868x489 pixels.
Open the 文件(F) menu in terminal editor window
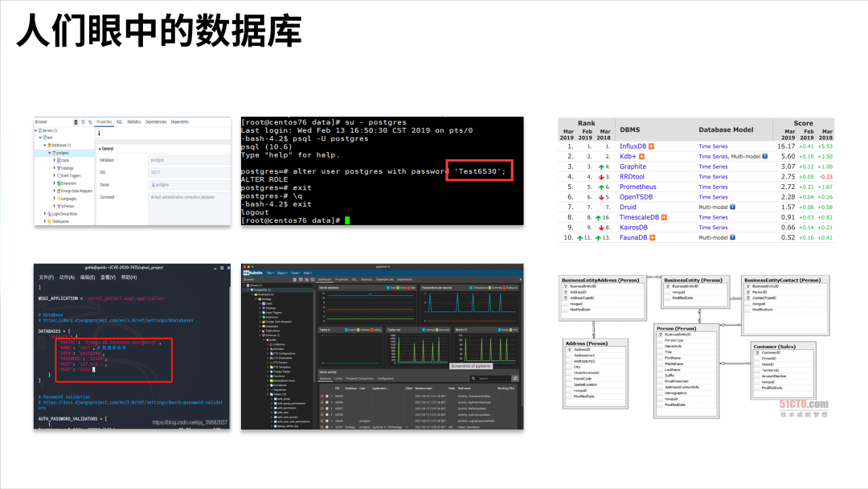click(x=47, y=277)
